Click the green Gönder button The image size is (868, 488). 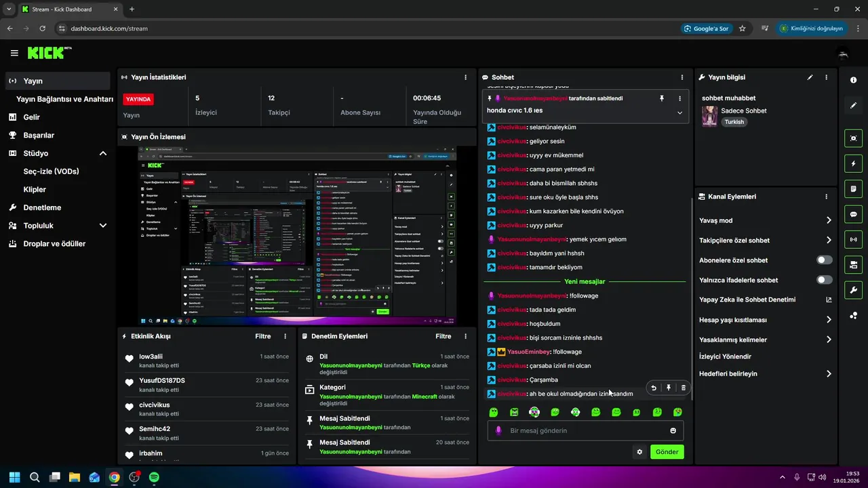pyautogui.click(x=667, y=452)
